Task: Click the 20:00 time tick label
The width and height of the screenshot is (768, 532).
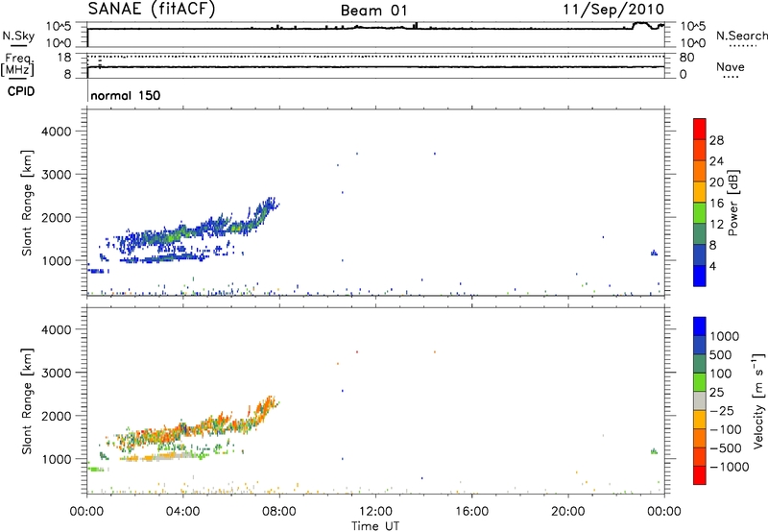Action: tap(567, 512)
